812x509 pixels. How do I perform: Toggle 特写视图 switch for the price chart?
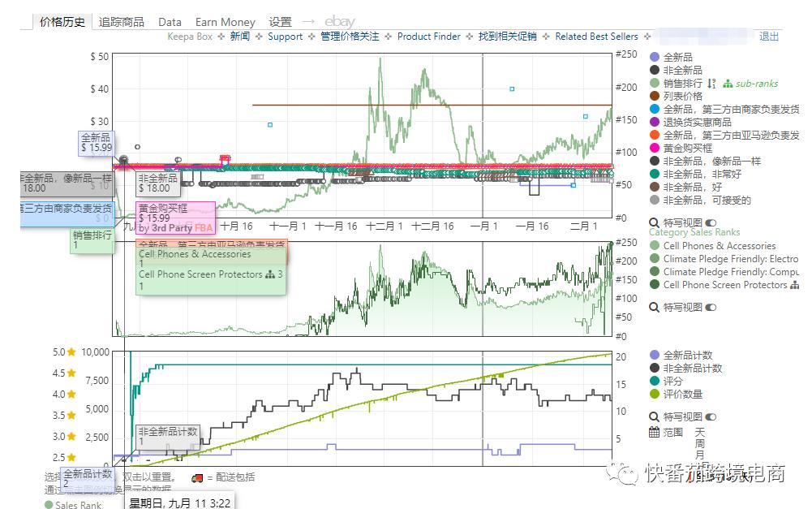click(x=711, y=222)
